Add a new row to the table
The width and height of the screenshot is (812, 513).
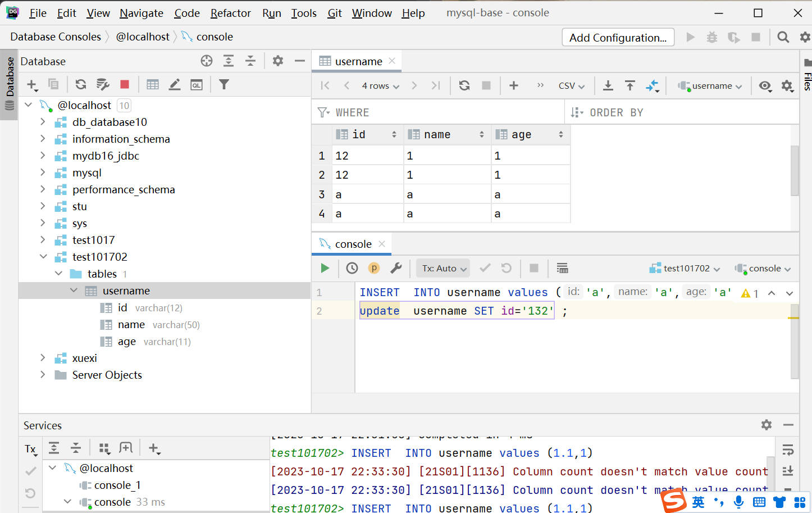pyautogui.click(x=513, y=85)
